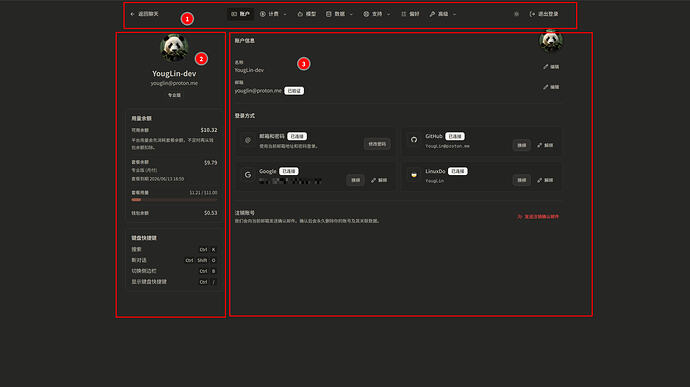Unlink the LinuxDo login
The width and height of the screenshot is (690, 387).
coord(545,180)
